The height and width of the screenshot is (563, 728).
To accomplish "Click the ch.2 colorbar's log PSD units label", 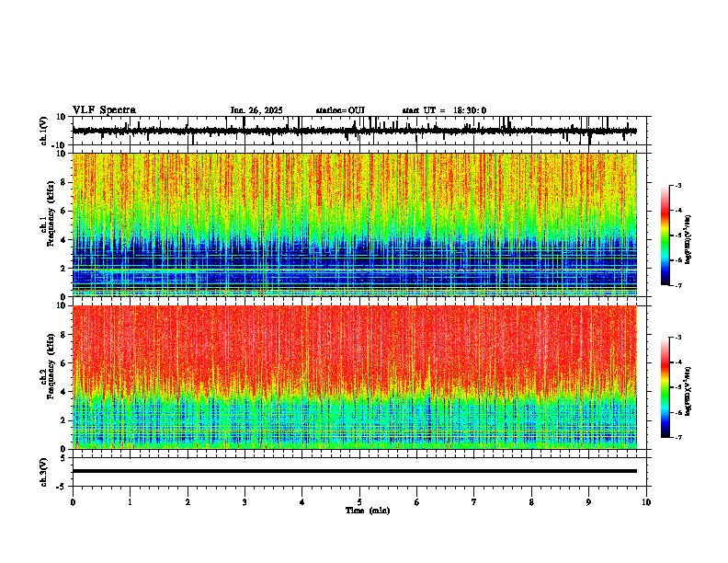I will click(x=688, y=391).
